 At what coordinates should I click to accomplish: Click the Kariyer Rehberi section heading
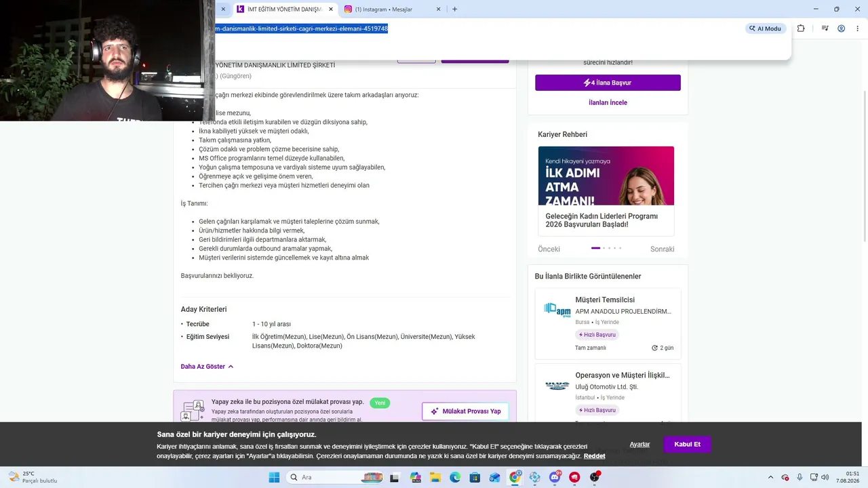tap(562, 134)
